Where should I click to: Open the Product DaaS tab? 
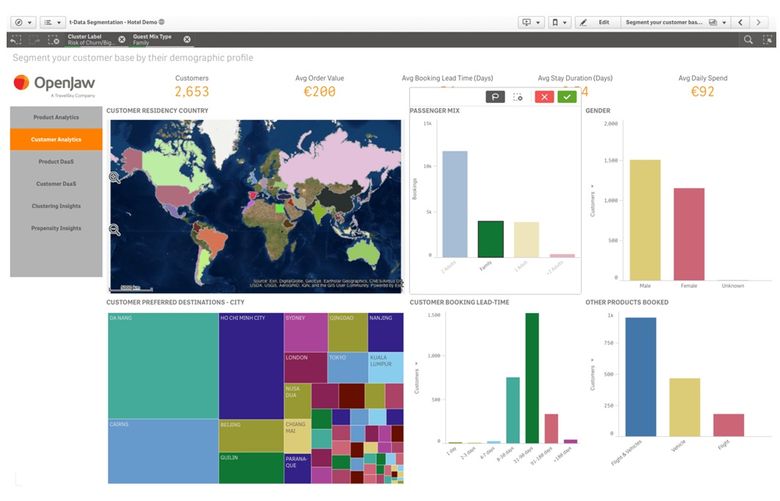click(56, 162)
